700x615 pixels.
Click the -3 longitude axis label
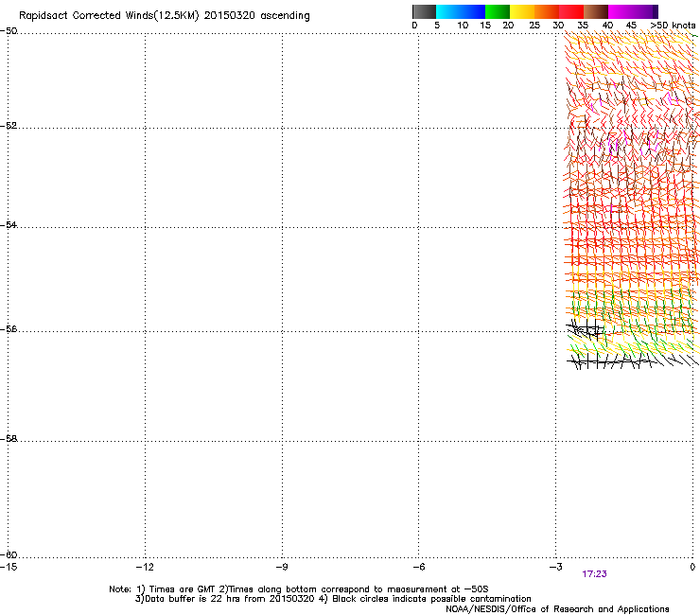pyautogui.click(x=555, y=567)
